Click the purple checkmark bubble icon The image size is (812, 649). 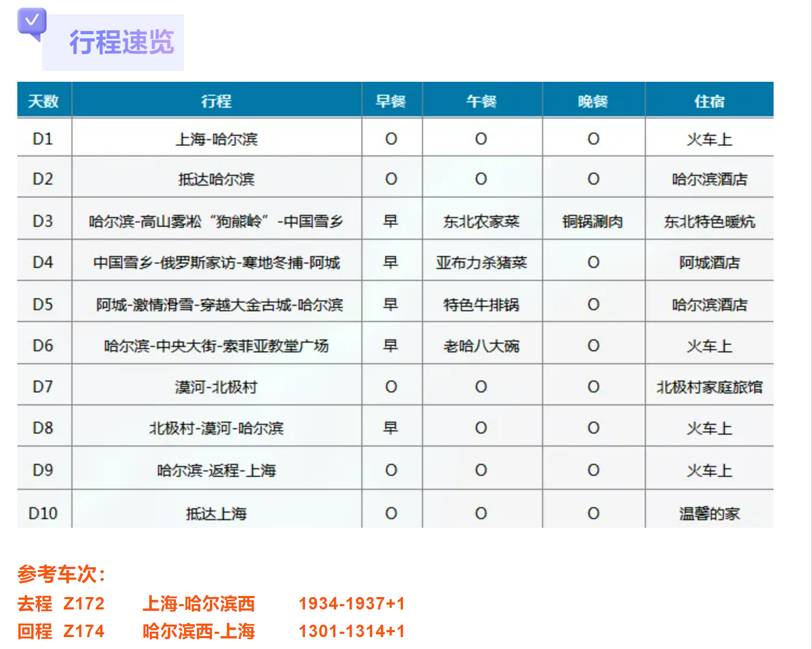tap(32, 23)
